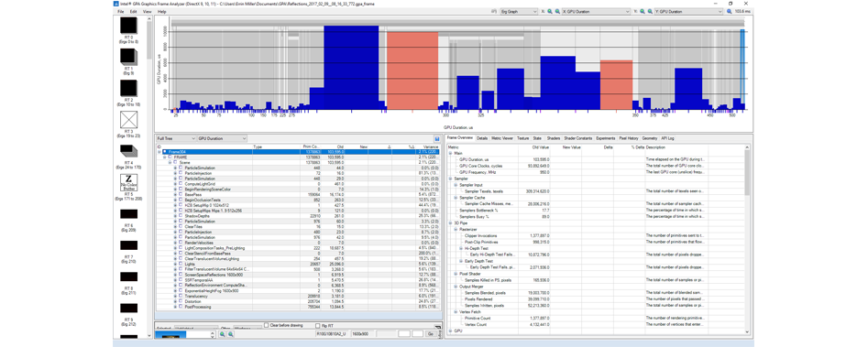868x347 pixels.
Task: Expand the BasePass tree node
Action: (x=175, y=194)
